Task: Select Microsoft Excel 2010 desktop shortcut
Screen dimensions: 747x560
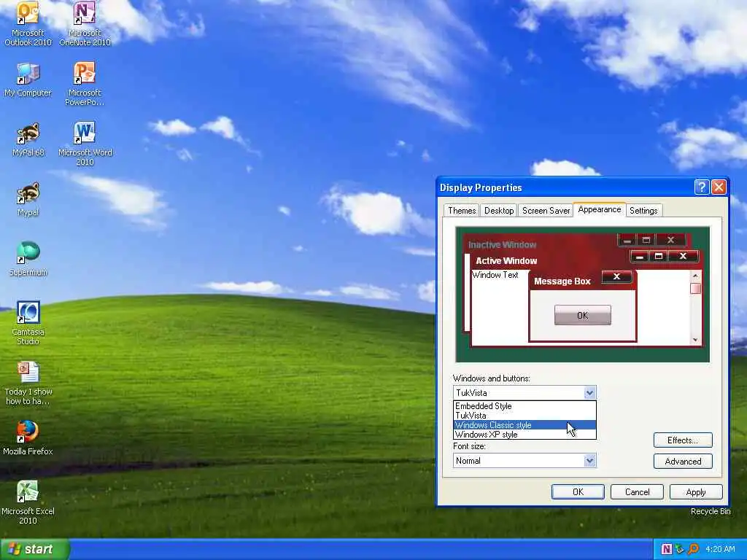Action: (x=28, y=502)
